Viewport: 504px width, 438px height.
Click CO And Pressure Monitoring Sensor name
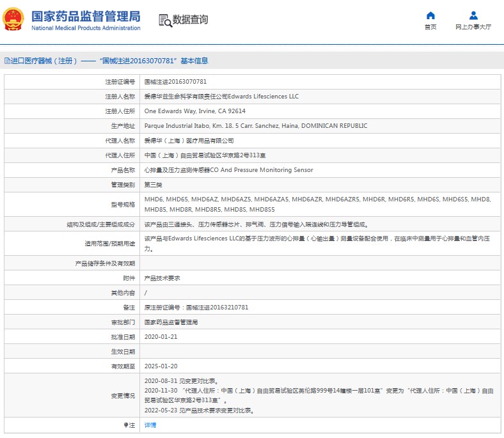[228, 170]
